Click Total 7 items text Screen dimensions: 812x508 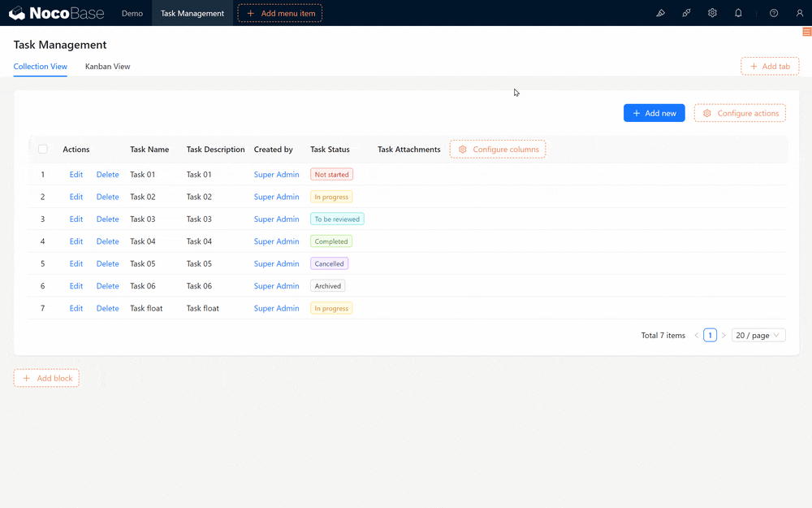[663, 336]
